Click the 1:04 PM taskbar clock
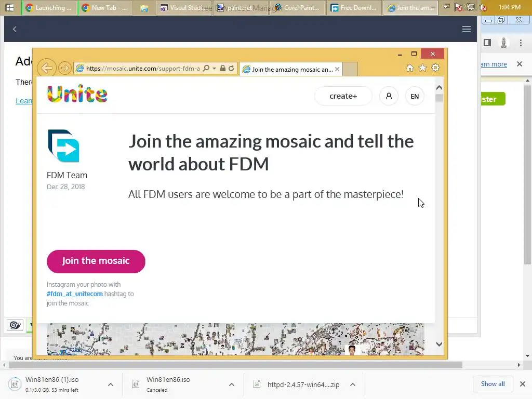532x399 pixels. (509, 7)
